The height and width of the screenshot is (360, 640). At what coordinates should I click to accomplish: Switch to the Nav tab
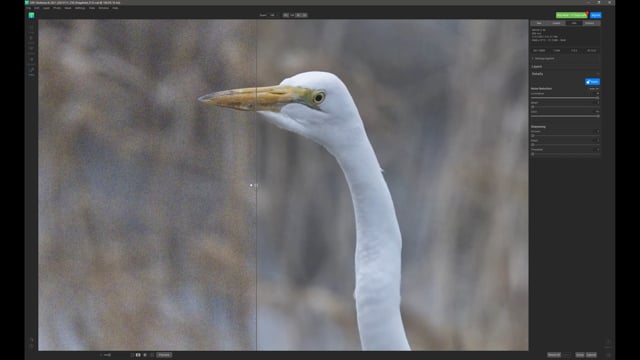click(539, 23)
